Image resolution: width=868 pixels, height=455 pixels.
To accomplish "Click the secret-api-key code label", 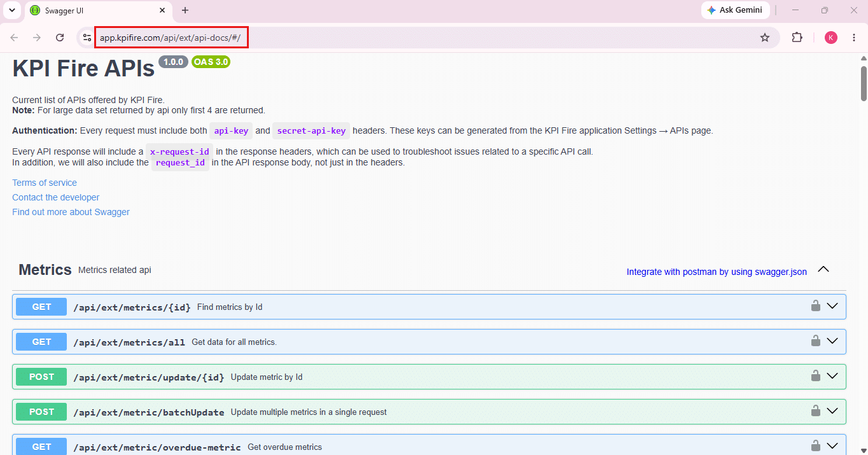I will pos(311,131).
